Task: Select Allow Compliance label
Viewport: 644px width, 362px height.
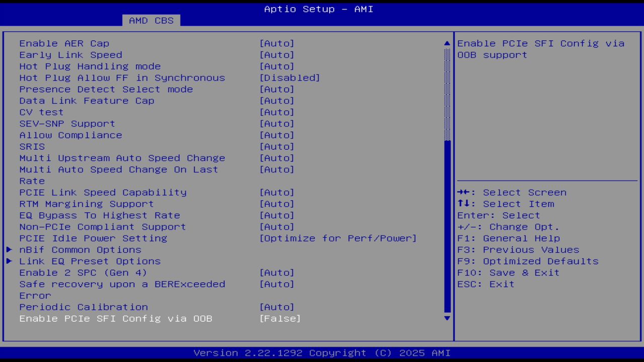Action: [71, 135]
